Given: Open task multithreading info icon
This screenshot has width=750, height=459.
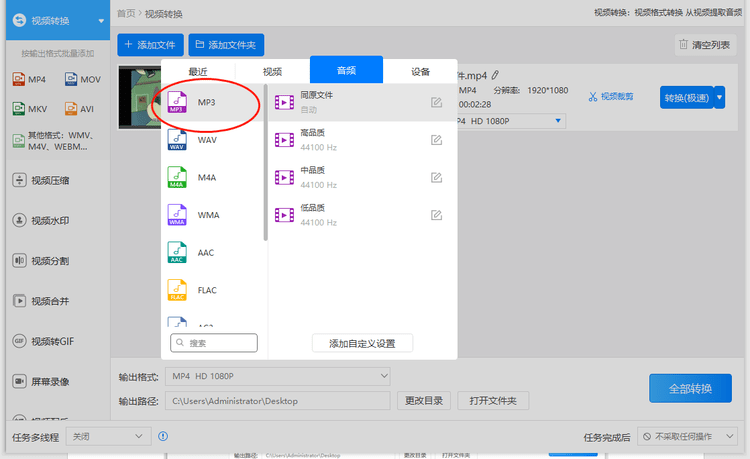Looking at the screenshot, I should pos(163,436).
